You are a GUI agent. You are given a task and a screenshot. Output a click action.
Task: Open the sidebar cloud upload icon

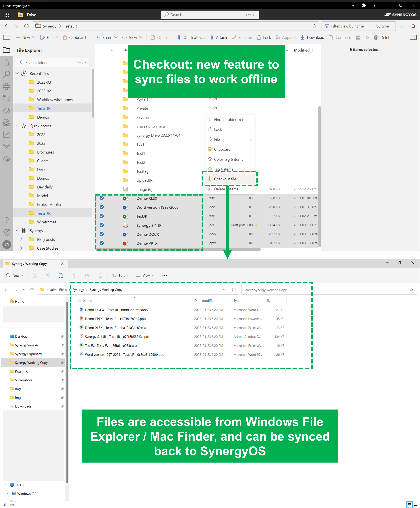[7, 159]
